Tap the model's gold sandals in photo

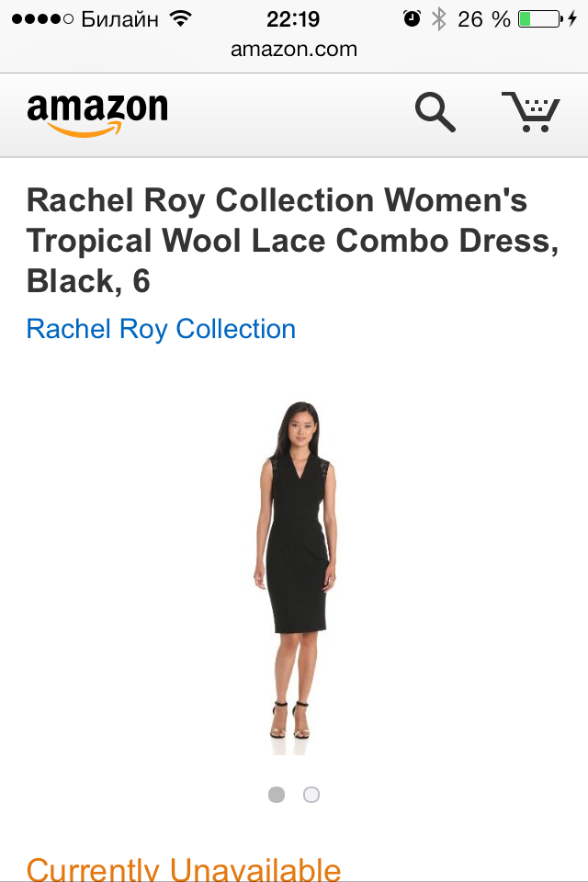click(290, 720)
